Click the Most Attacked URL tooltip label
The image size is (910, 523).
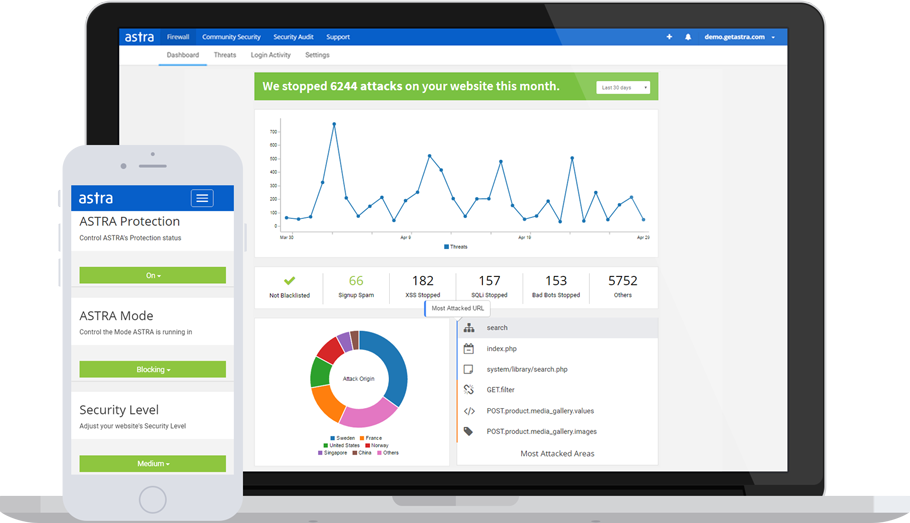457,308
